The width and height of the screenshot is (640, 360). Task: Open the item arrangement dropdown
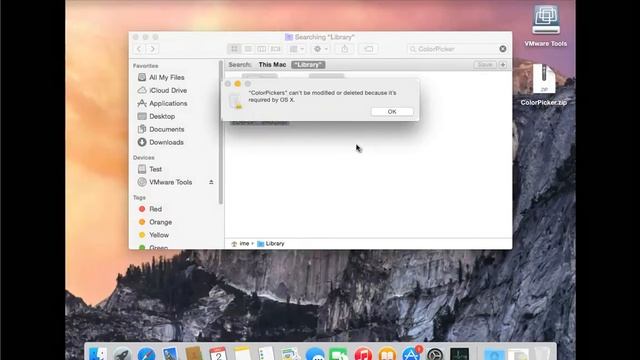click(297, 49)
